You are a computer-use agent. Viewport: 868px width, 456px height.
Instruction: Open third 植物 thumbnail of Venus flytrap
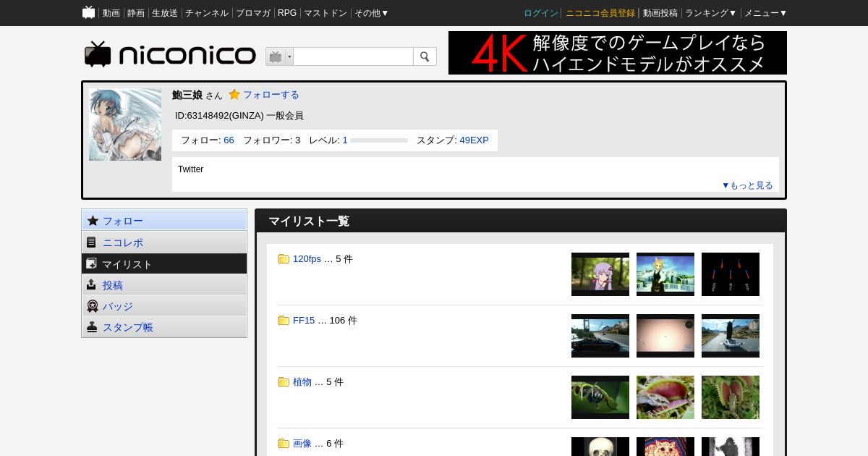731,397
